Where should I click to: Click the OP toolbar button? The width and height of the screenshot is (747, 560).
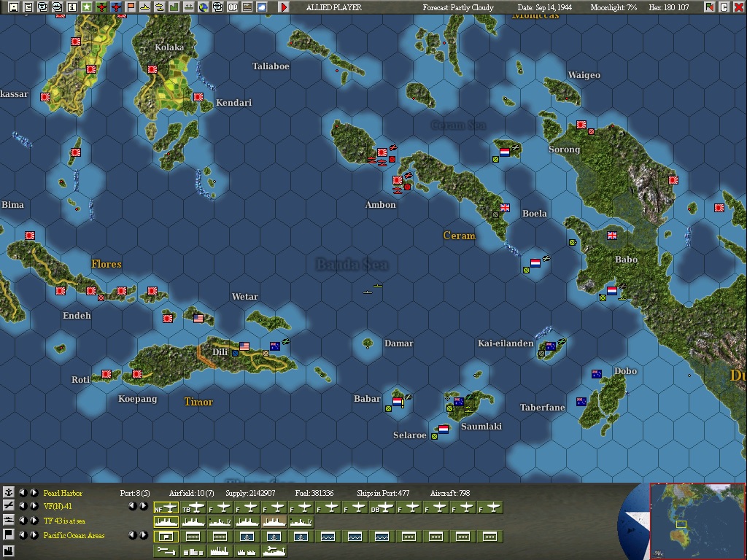233,7
